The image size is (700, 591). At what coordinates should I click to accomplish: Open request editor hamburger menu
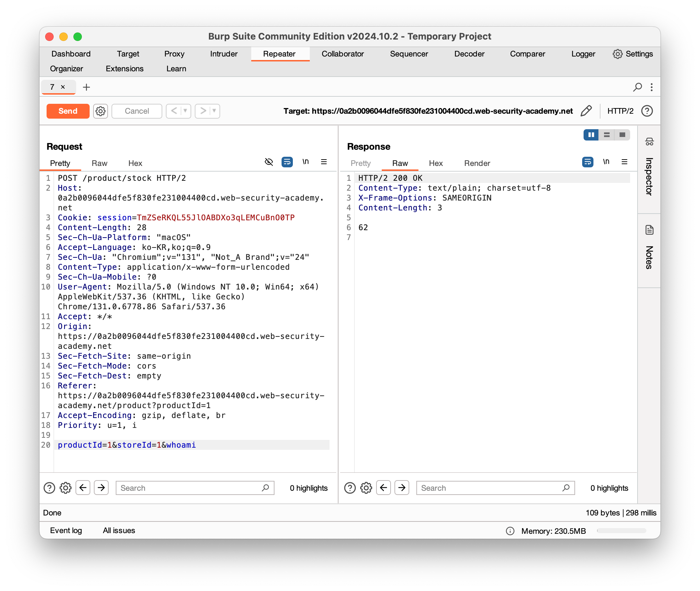pos(324,162)
